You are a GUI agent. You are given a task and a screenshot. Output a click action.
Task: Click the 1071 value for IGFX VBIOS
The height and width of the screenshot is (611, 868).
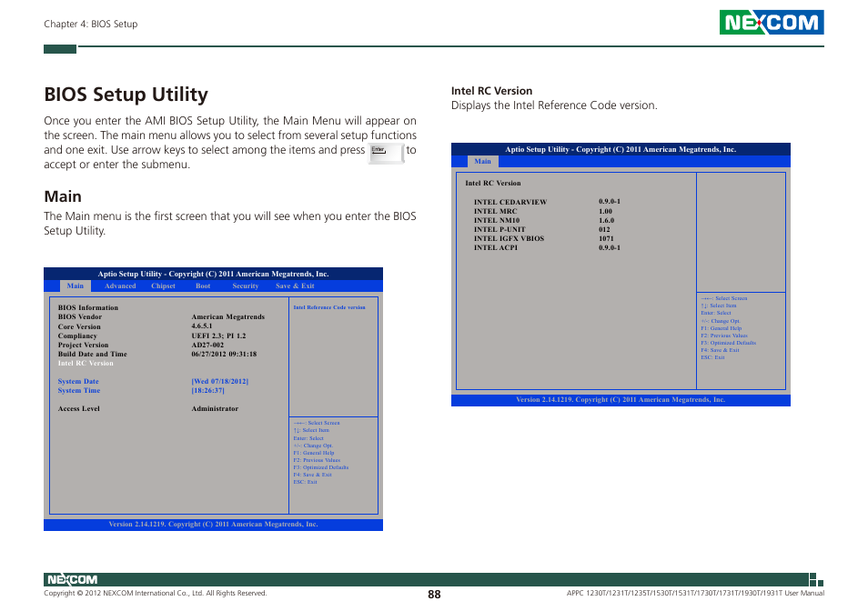coord(606,239)
